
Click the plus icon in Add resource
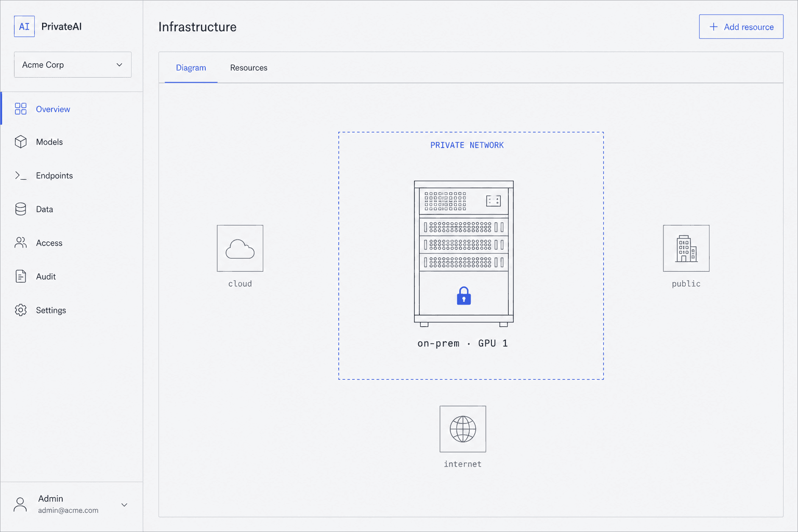click(x=714, y=26)
